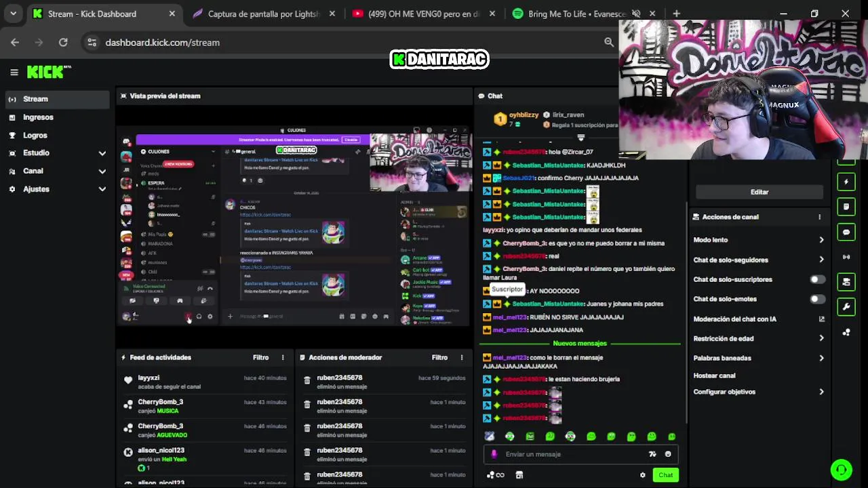Toggle the channel actions icon in right rail
The image size is (868, 488).
click(846, 282)
